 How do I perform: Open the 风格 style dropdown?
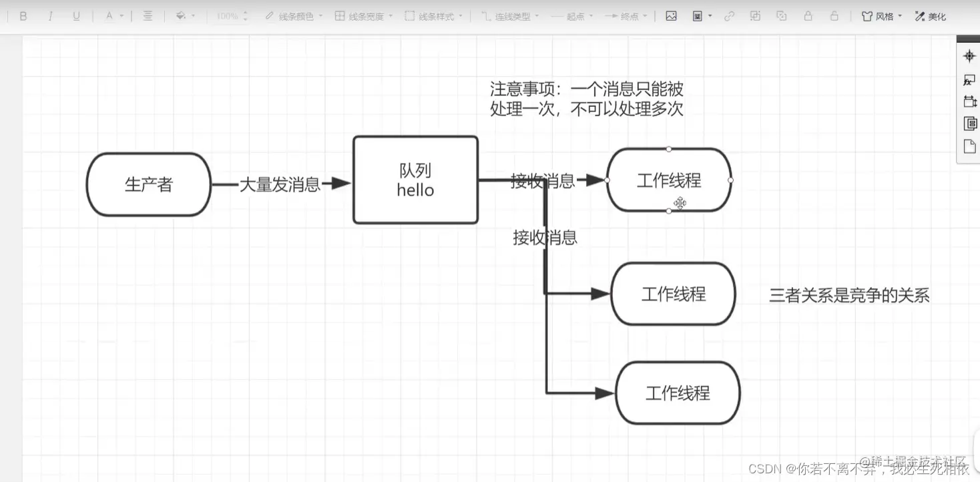tap(881, 15)
